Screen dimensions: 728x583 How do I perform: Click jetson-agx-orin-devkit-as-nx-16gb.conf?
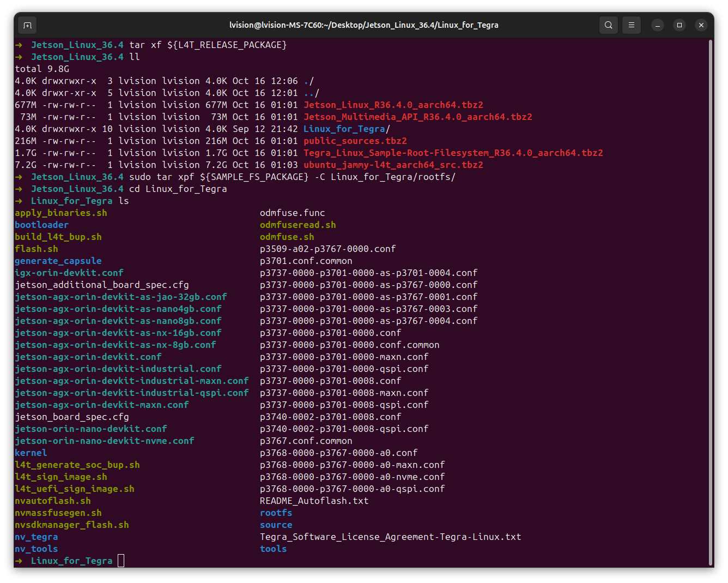point(118,333)
